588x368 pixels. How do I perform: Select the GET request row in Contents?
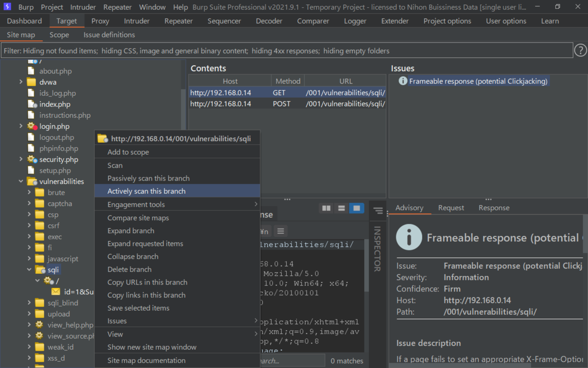pyautogui.click(x=288, y=92)
